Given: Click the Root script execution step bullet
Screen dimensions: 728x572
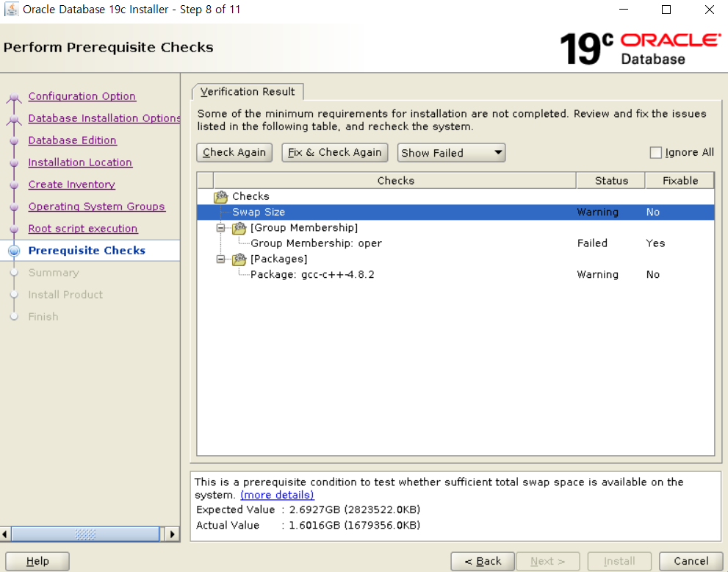Looking at the screenshot, I should pos(14,229).
